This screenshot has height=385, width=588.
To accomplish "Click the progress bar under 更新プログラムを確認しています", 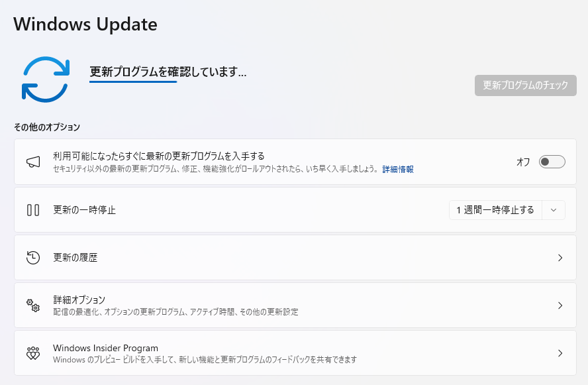I will pos(132,82).
